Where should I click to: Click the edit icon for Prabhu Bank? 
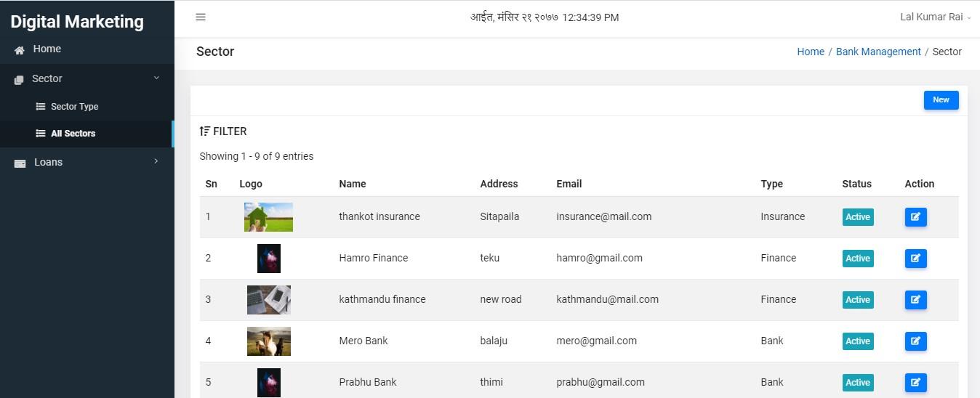tap(915, 382)
